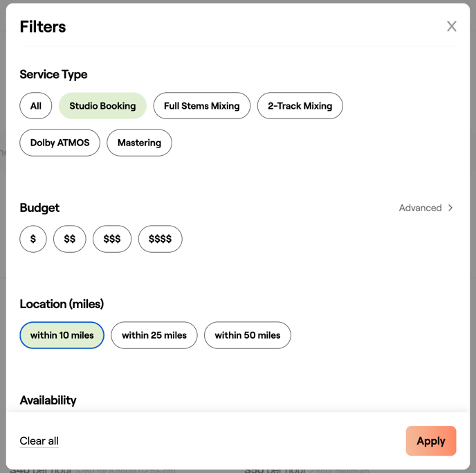The width and height of the screenshot is (476, 473).
Task: Click the Availability section heading
Action: (48, 400)
